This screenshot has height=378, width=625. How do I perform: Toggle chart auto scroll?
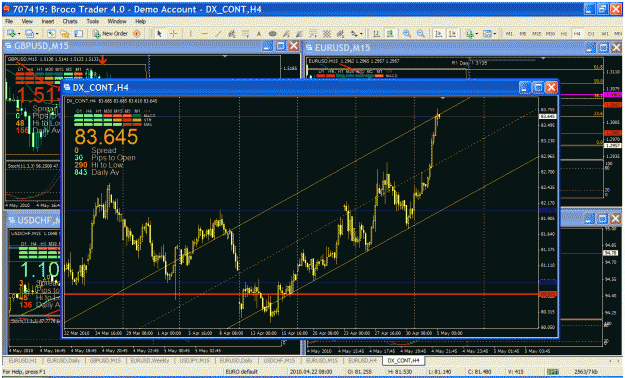tap(438, 34)
